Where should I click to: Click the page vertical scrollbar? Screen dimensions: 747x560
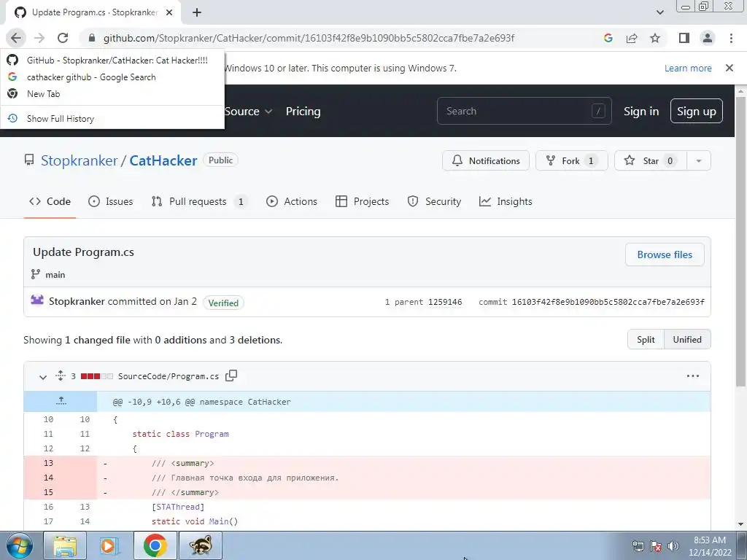click(740, 241)
